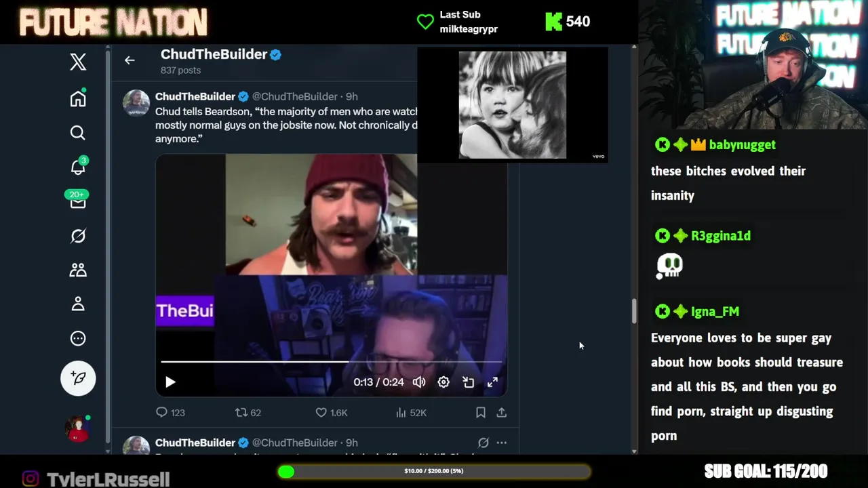The image size is (868, 488).
Task: Click babynugget username in chat
Action: [742, 144]
